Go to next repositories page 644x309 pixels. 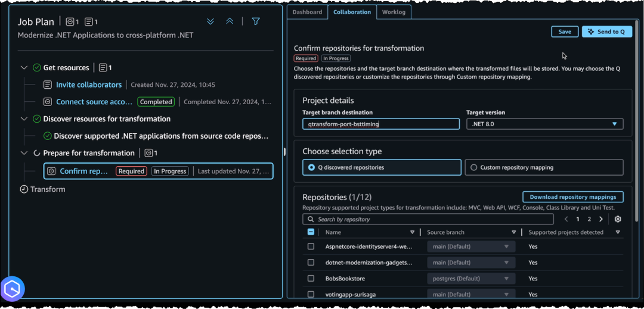[x=601, y=219]
